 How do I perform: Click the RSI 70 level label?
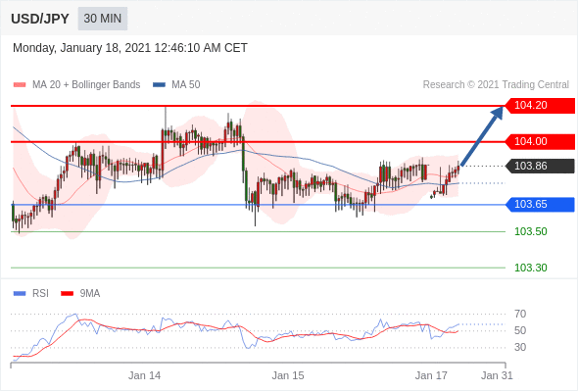coord(520,315)
